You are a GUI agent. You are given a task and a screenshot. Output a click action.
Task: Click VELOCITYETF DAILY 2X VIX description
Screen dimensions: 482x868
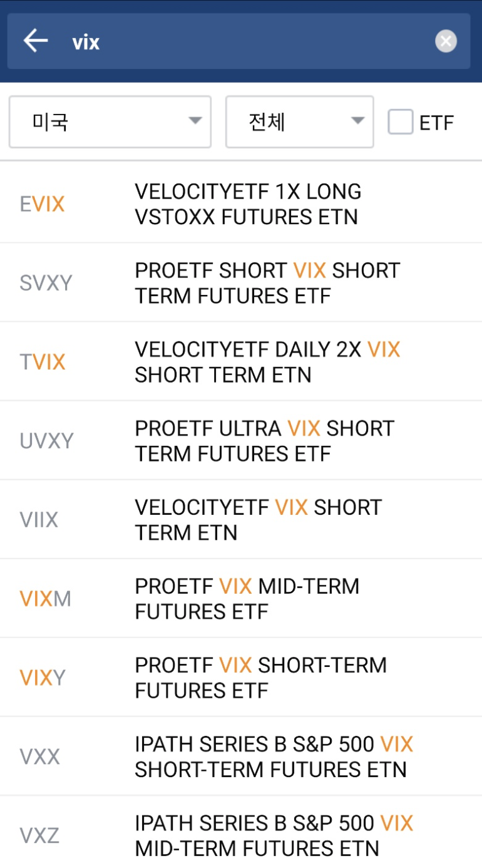click(x=267, y=362)
